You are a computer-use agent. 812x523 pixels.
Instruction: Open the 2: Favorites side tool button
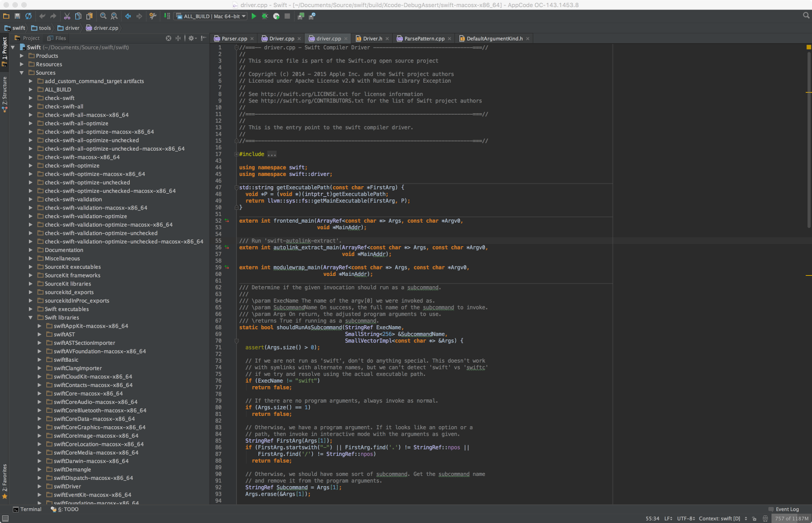tap(5, 481)
